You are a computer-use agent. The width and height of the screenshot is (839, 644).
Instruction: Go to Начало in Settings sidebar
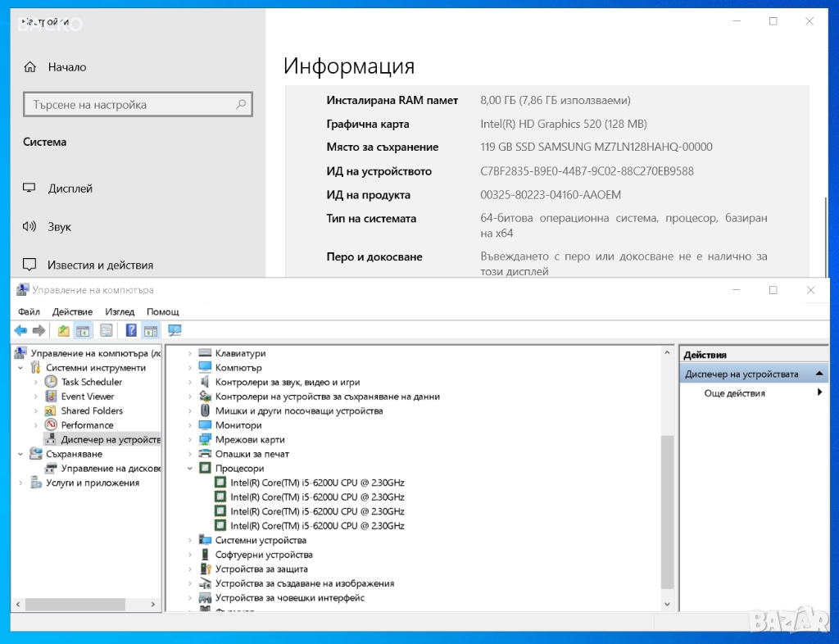click(66, 67)
